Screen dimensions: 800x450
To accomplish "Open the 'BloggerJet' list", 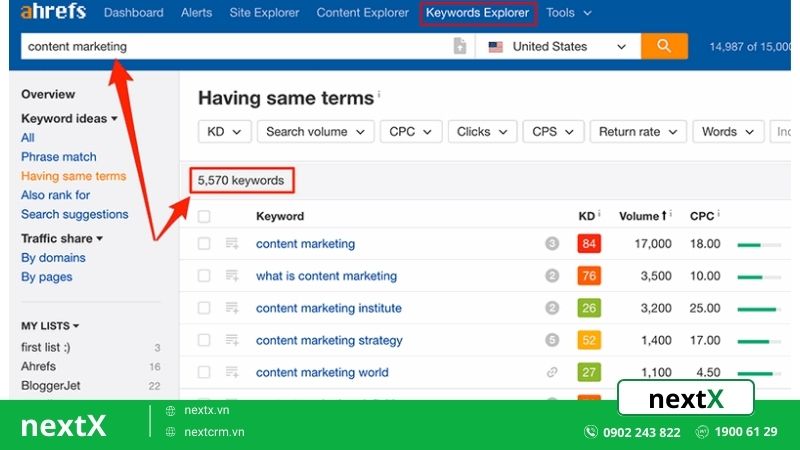I will (51, 386).
